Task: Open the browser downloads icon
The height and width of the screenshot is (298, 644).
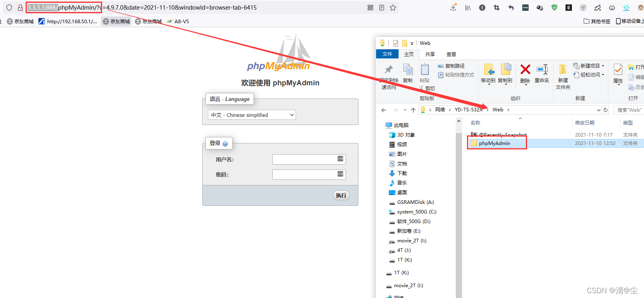Action: coord(453,8)
